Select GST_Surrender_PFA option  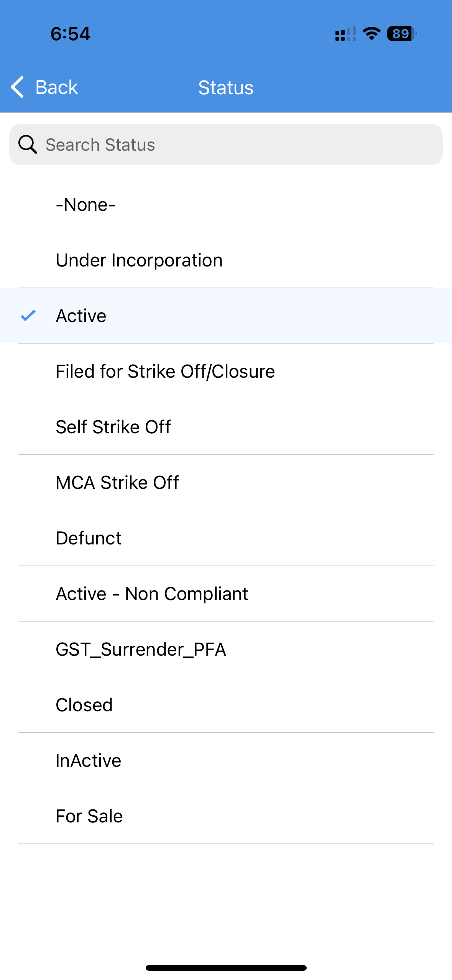tap(226, 649)
